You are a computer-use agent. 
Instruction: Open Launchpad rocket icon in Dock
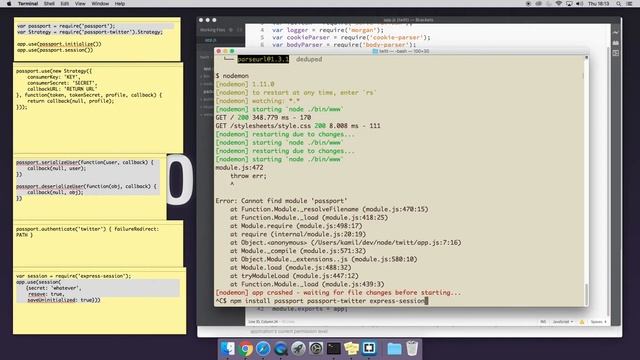[x=298, y=349]
